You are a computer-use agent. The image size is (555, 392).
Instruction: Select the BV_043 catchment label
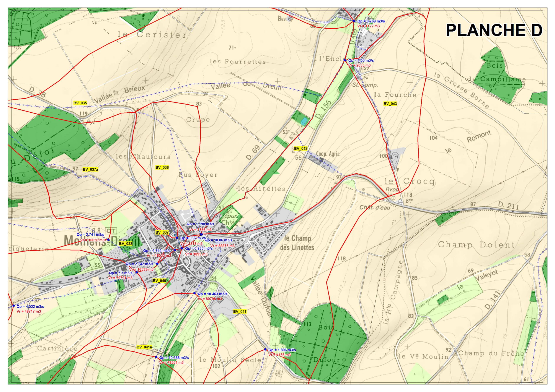(390, 104)
